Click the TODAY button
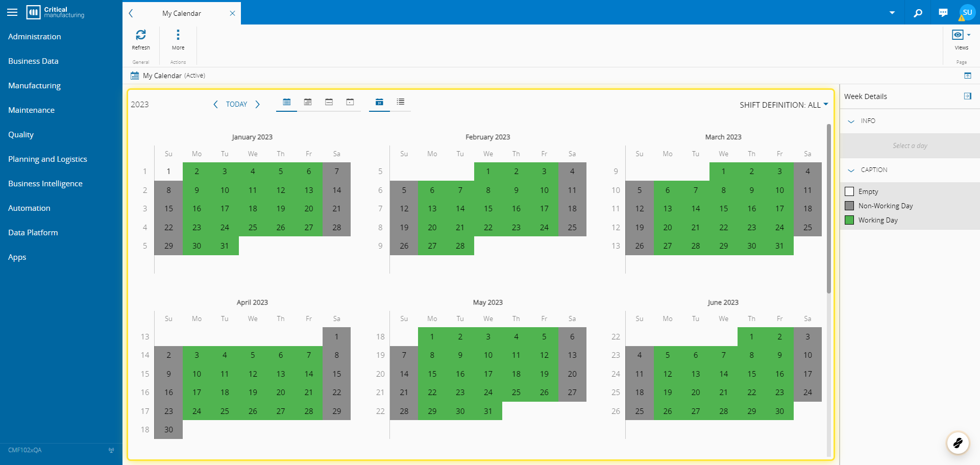Screen dimensions: 980x465 click(x=236, y=104)
